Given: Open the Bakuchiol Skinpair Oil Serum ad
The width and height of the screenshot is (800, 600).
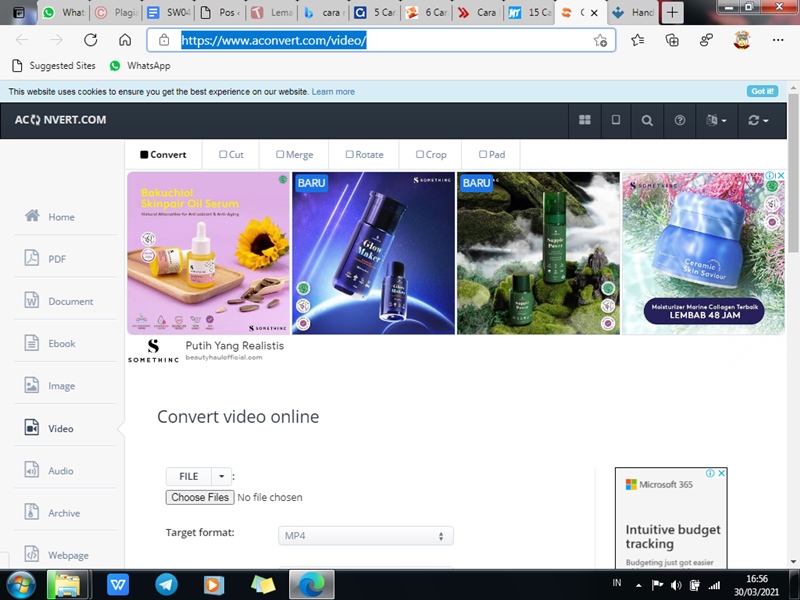Looking at the screenshot, I should tap(208, 253).
